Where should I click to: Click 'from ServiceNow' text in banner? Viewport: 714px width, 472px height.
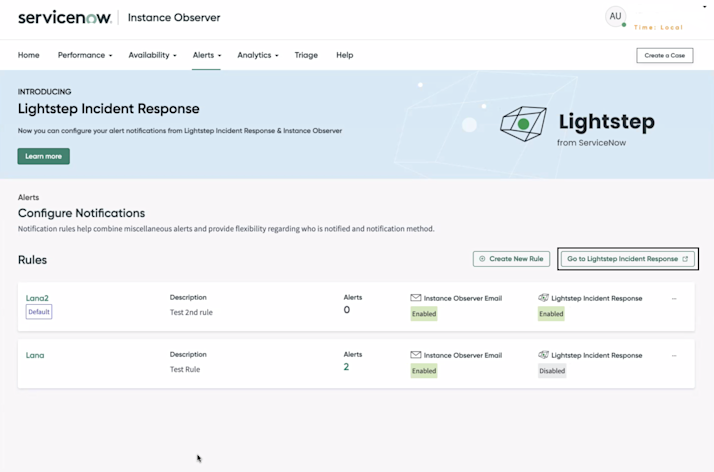pos(592,143)
